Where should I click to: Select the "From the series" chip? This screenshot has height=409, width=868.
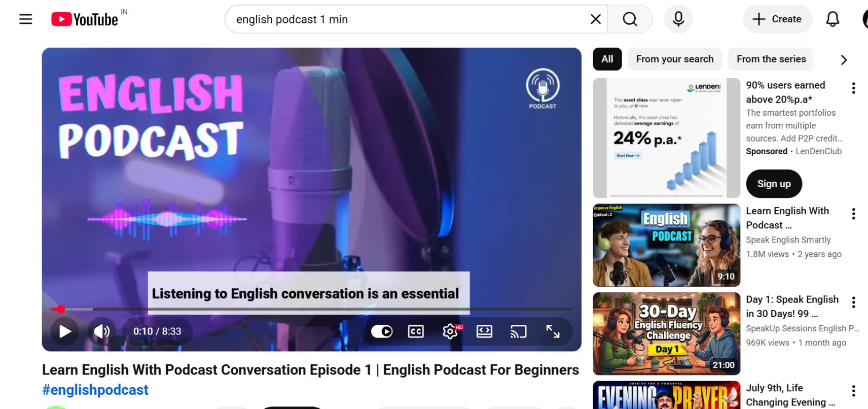tap(771, 59)
